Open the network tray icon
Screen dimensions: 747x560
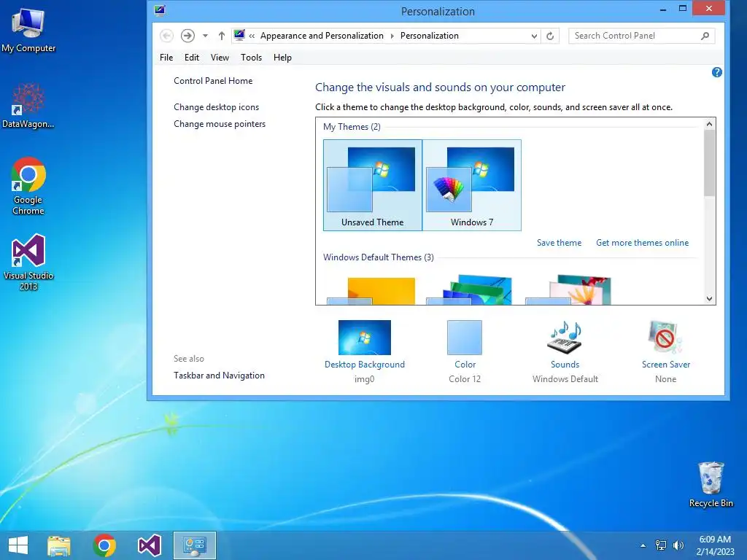point(661,545)
